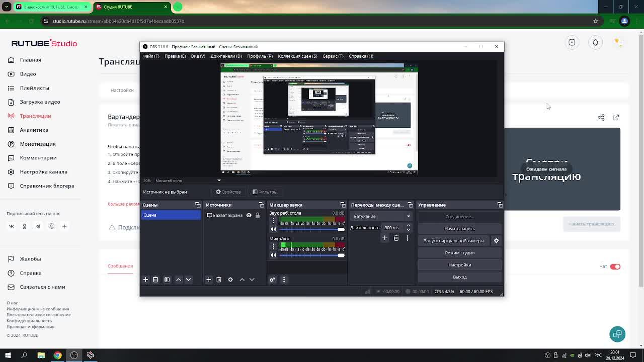Open Настройки button in OBS controls
Viewport: 644px width, 362px height.
pyautogui.click(x=460, y=265)
